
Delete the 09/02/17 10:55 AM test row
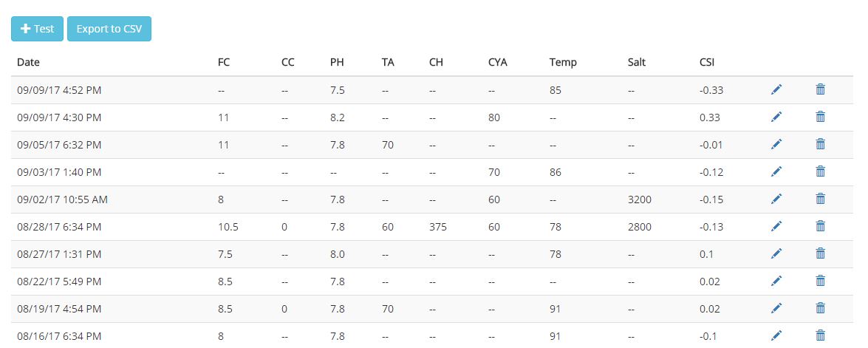coord(821,199)
